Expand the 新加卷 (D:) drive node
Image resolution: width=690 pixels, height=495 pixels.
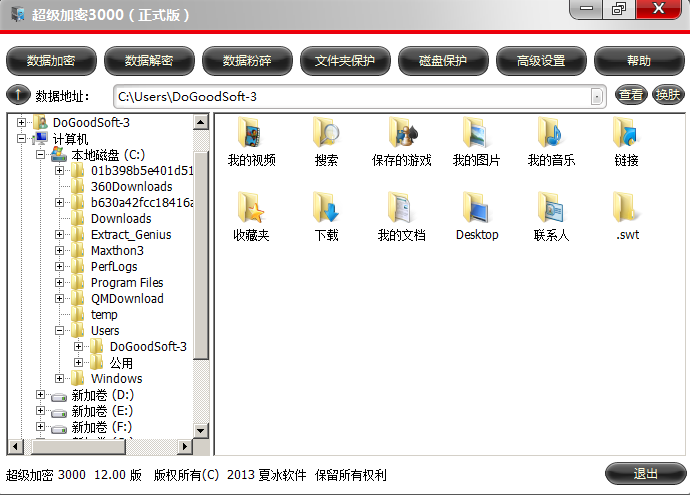40,395
